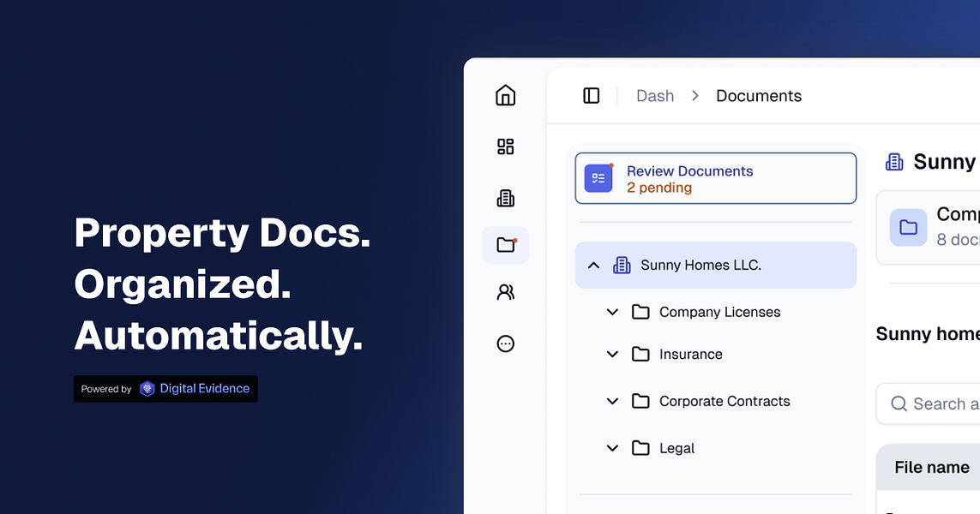Expand the Corporate Contracts folder chevron
Image resolution: width=980 pixels, height=514 pixels.
pos(612,401)
